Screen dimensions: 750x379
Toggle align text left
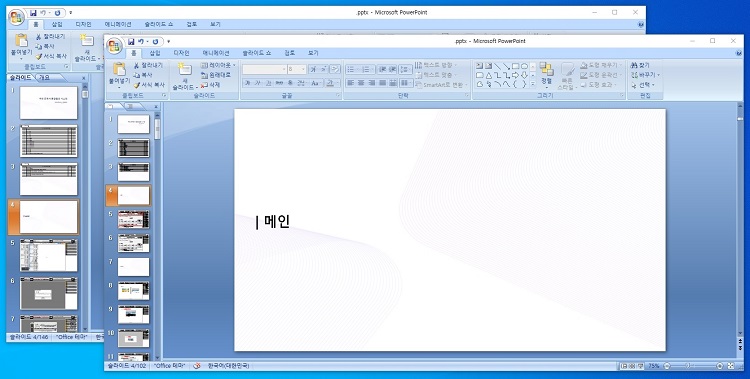[x=351, y=83]
